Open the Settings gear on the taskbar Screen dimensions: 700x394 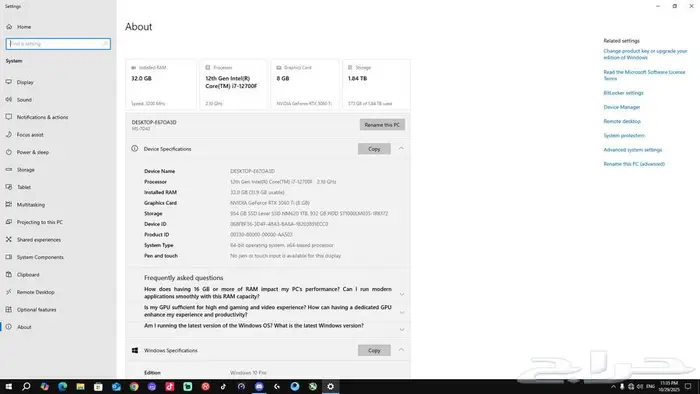point(330,386)
